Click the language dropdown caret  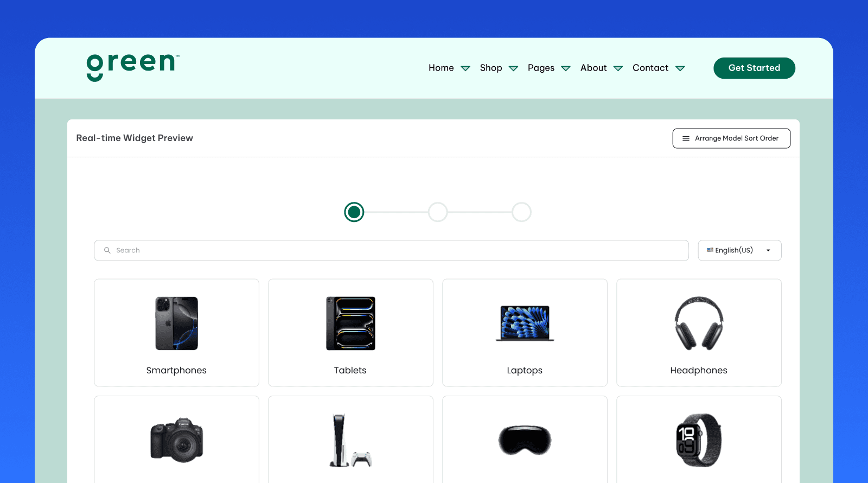click(768, 251)
